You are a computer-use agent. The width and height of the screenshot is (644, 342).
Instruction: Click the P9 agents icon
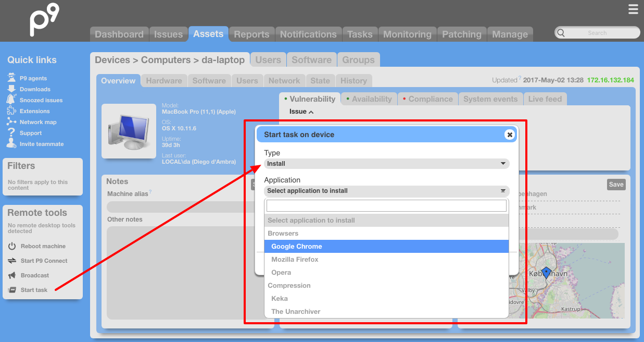tap(11, 78)
